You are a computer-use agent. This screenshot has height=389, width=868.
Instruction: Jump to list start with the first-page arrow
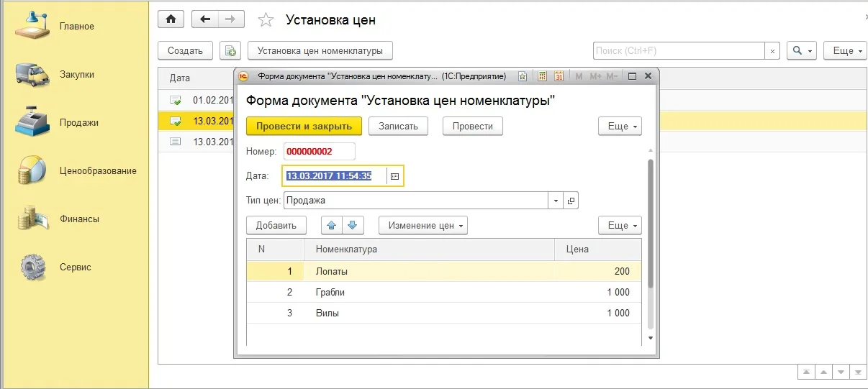click(x=808, y=372)
